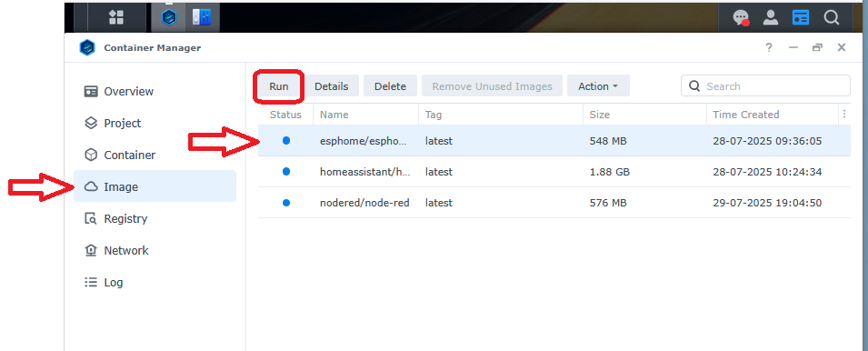Click the latest tag of esphome
Viewport: 868px width, 351px height.
[x=439, y=141]
